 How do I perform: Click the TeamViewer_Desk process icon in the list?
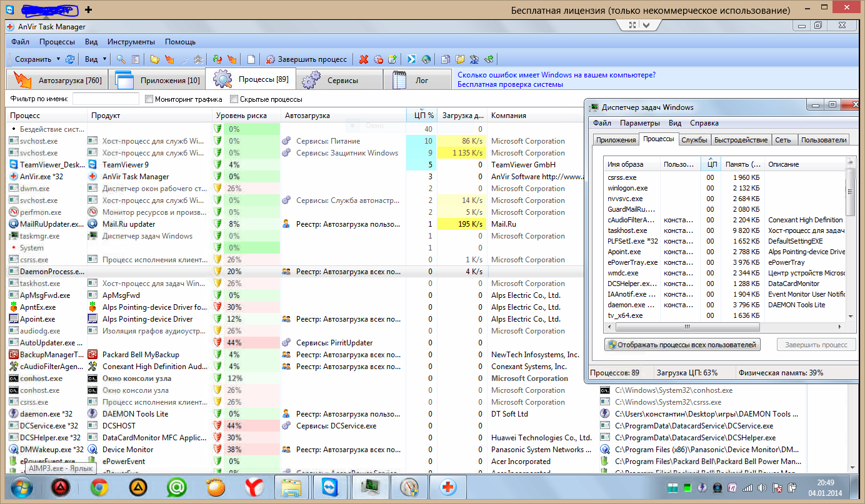point(14,165)
